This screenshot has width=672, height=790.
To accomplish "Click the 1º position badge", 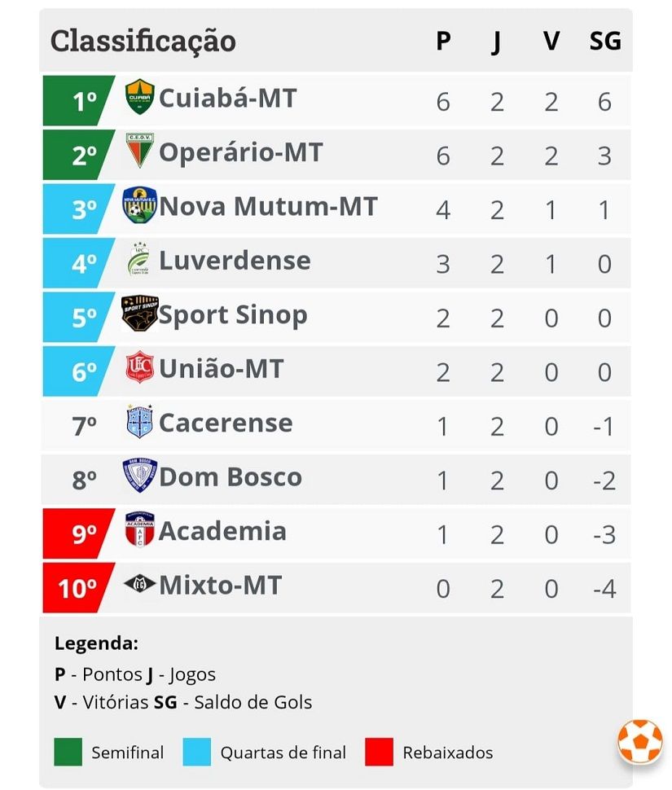I will coord(79,101).
